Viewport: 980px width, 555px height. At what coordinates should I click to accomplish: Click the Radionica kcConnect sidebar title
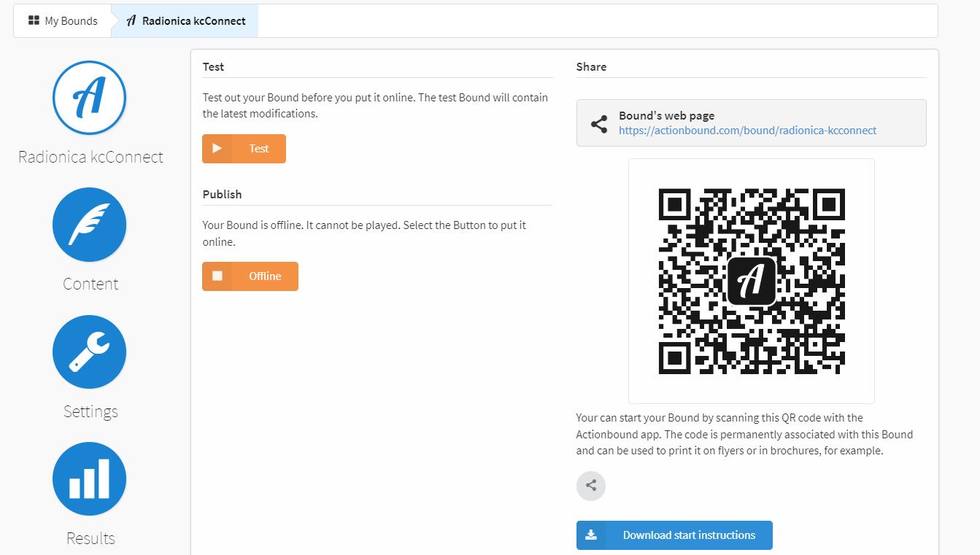[x=90, y=157]
